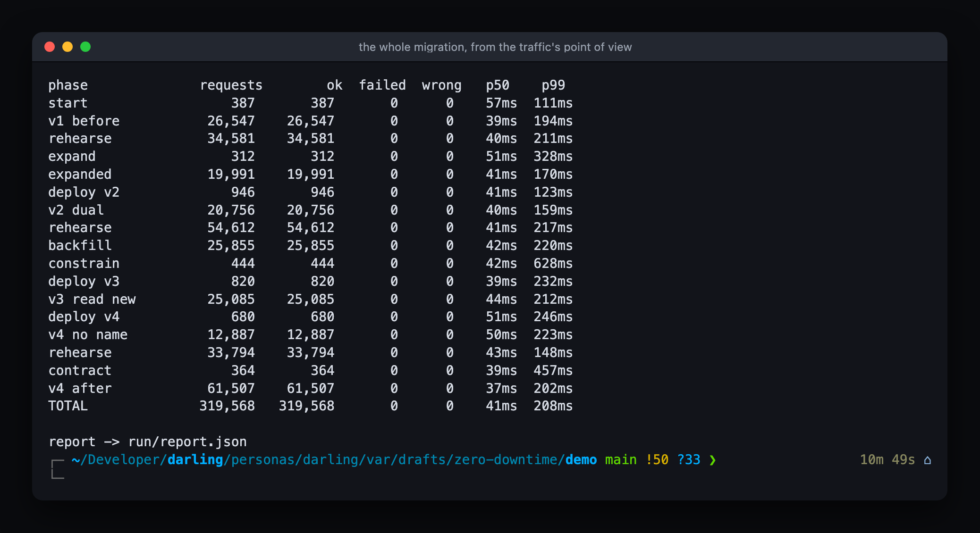The image size is (980, 533).
Task: Click the total ok value 319,568
Action: click(307, 406)
